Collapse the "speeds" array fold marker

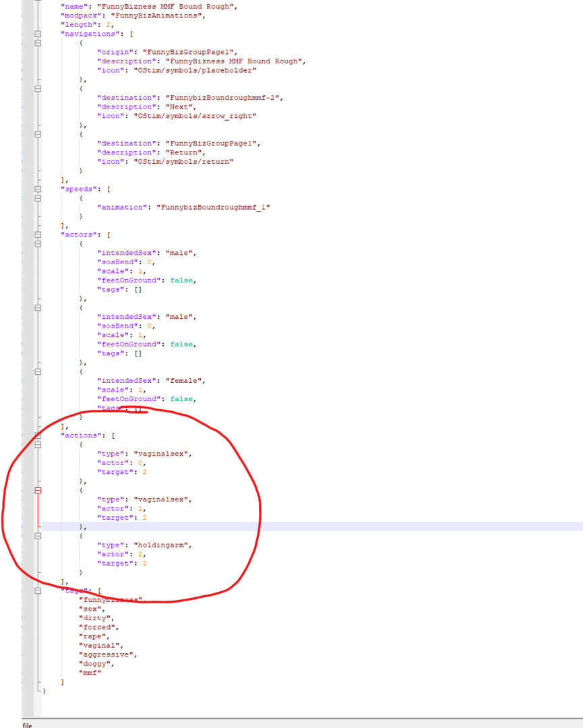point(38,189)
